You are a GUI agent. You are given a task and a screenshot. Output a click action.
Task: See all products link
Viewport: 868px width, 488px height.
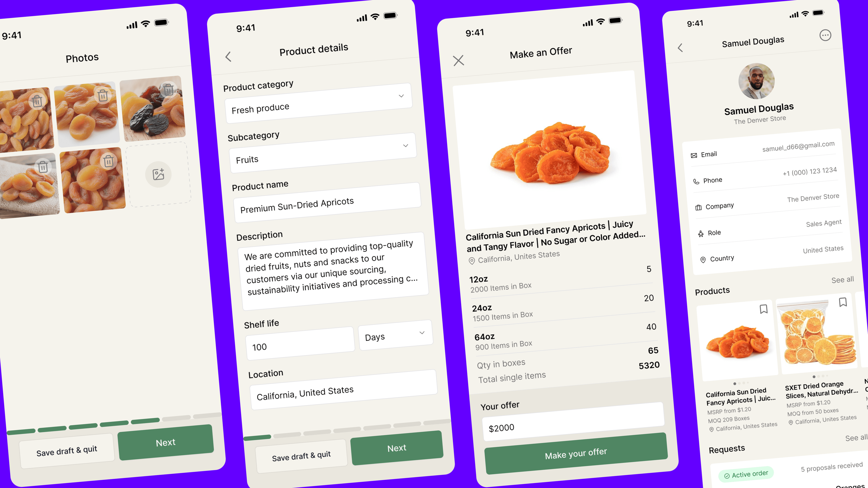(842, 280)
